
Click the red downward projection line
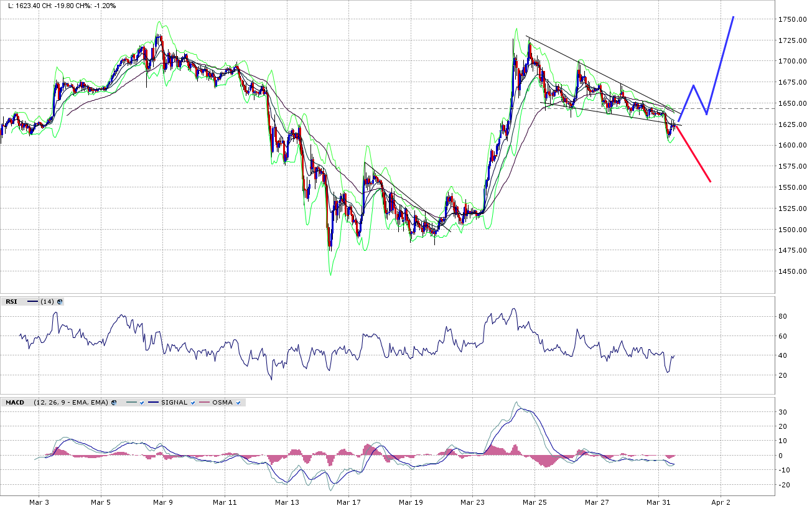(x=694, y=156)
